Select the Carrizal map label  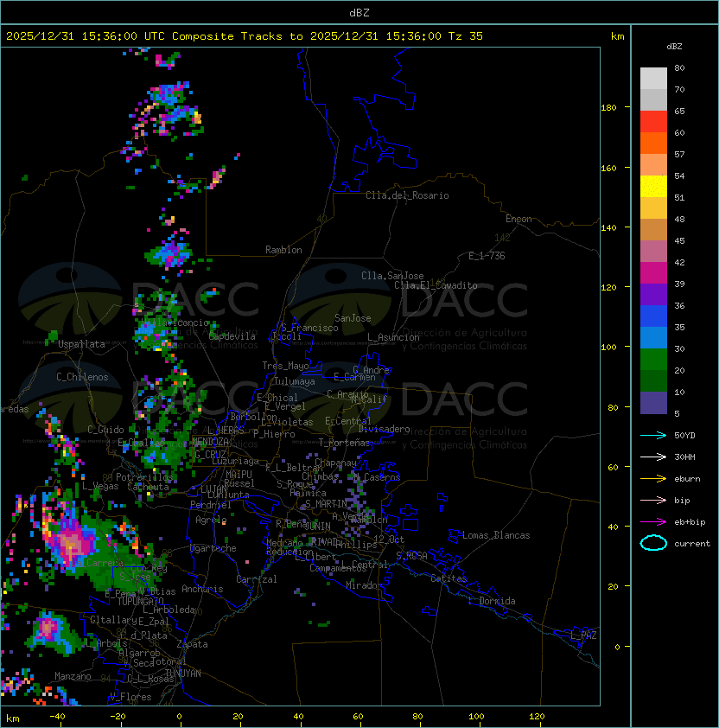(257, 579)
